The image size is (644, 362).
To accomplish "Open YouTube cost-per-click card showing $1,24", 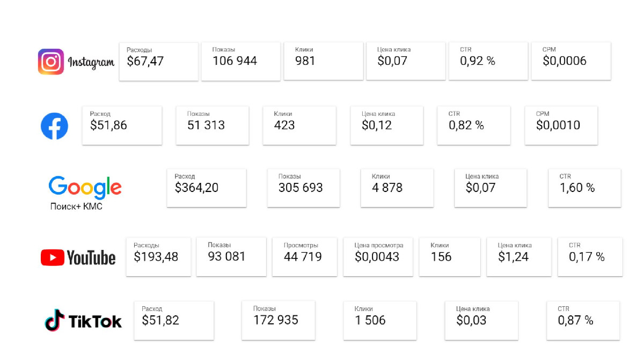I will click(519, 257).
